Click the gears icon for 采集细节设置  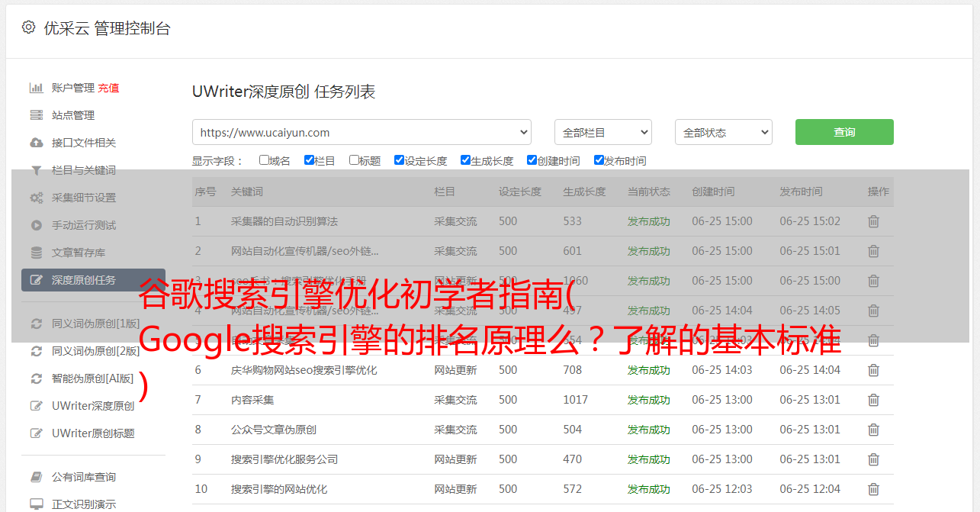[x=36, y=198]
